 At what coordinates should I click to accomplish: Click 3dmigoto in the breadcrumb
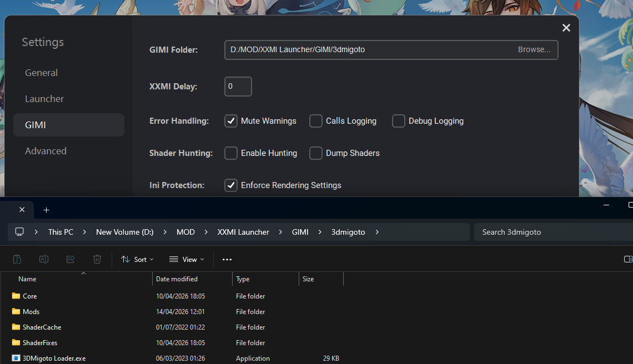(348, 232)
